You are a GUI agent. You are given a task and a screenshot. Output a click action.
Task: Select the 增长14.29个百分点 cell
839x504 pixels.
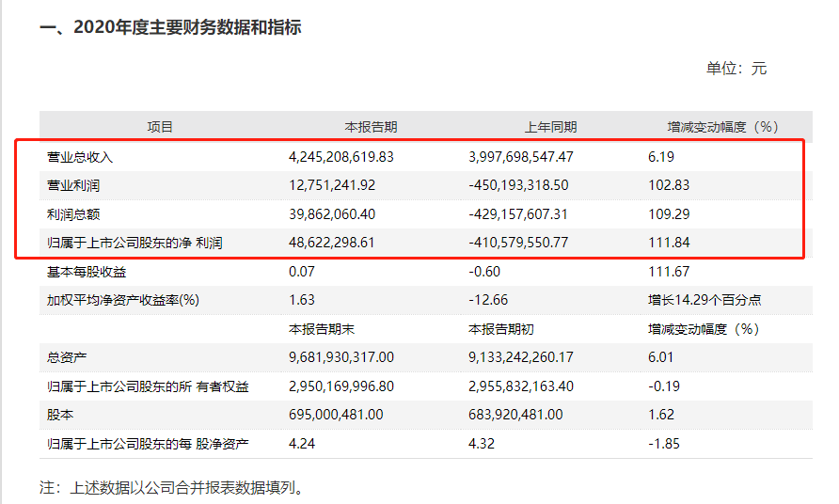click(x=704, y=300)
